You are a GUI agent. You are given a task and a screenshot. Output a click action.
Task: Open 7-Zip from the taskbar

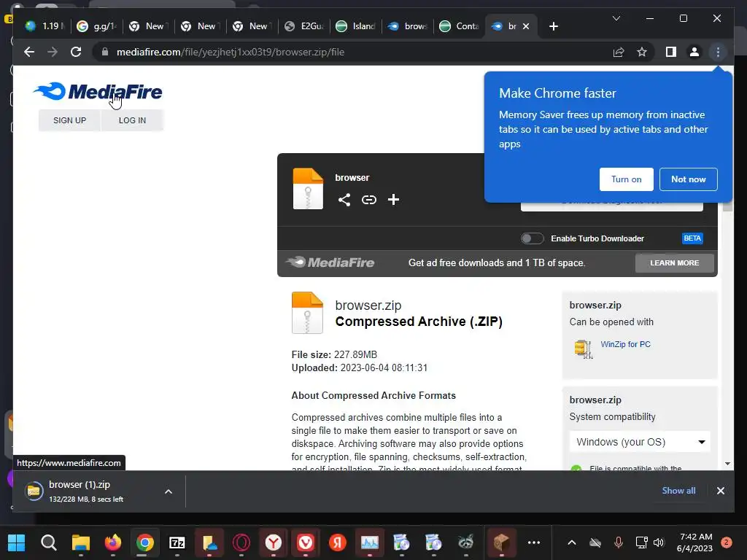pyautogui.click(x=177, y=542)
